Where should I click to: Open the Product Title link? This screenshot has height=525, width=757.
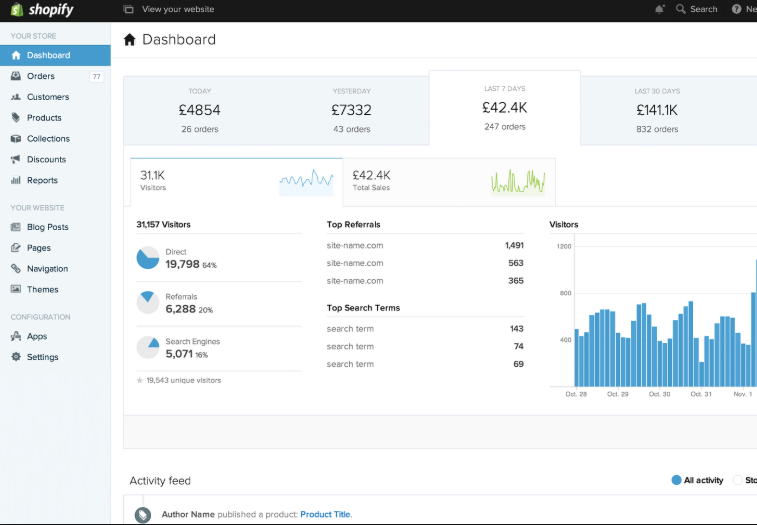pyautogui.click(x=325, y=514)
